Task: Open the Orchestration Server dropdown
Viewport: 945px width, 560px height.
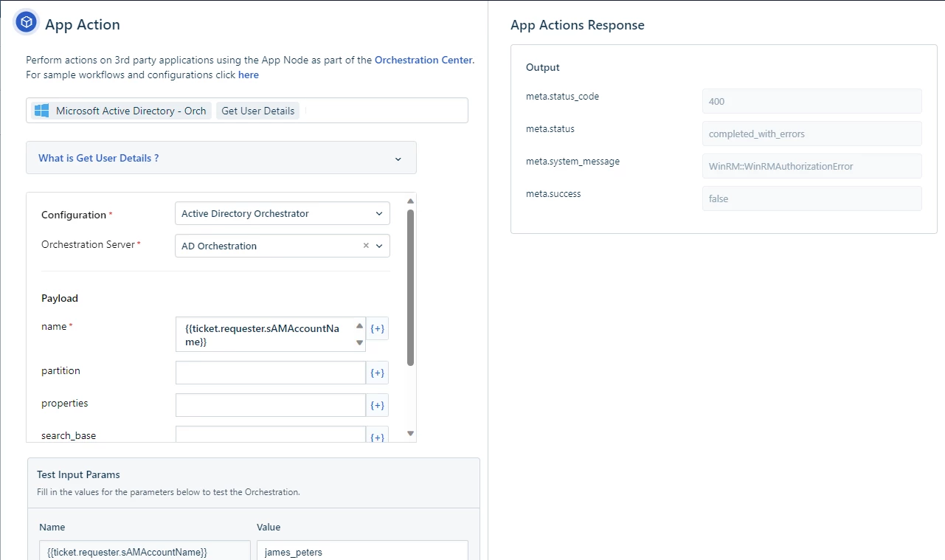Action: tap(379, 246)
